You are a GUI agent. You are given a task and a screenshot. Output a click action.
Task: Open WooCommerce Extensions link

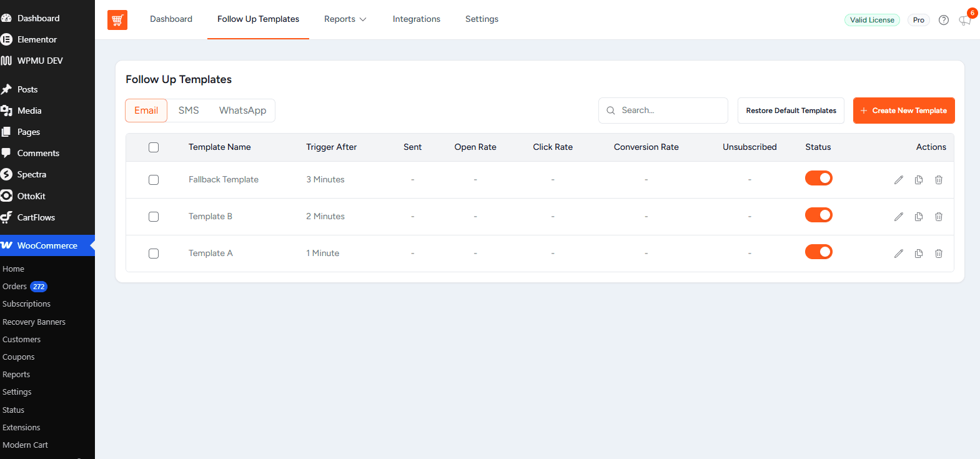[21, 428]
